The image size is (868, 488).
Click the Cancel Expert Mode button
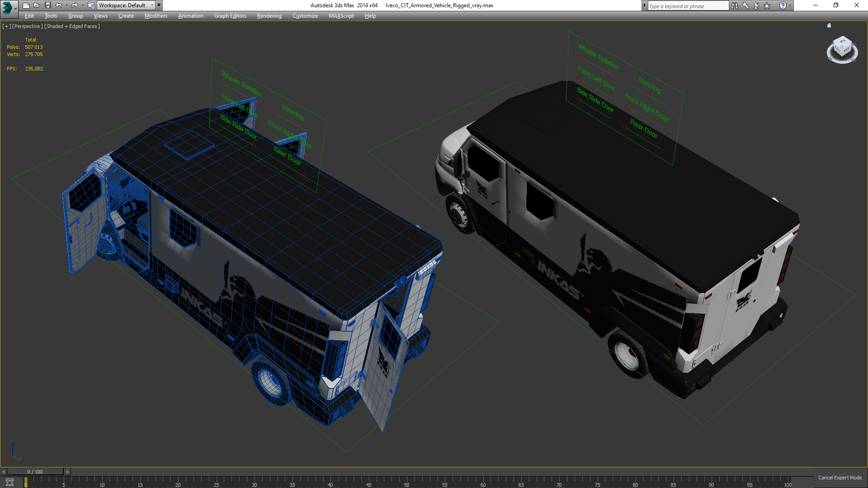(840, 478)
